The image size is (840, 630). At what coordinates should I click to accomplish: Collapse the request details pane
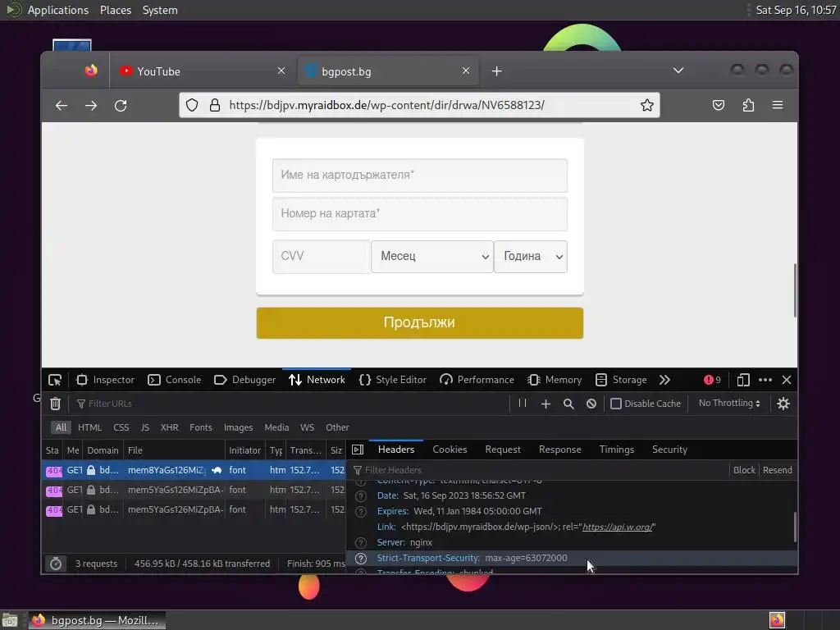point(358,450)
